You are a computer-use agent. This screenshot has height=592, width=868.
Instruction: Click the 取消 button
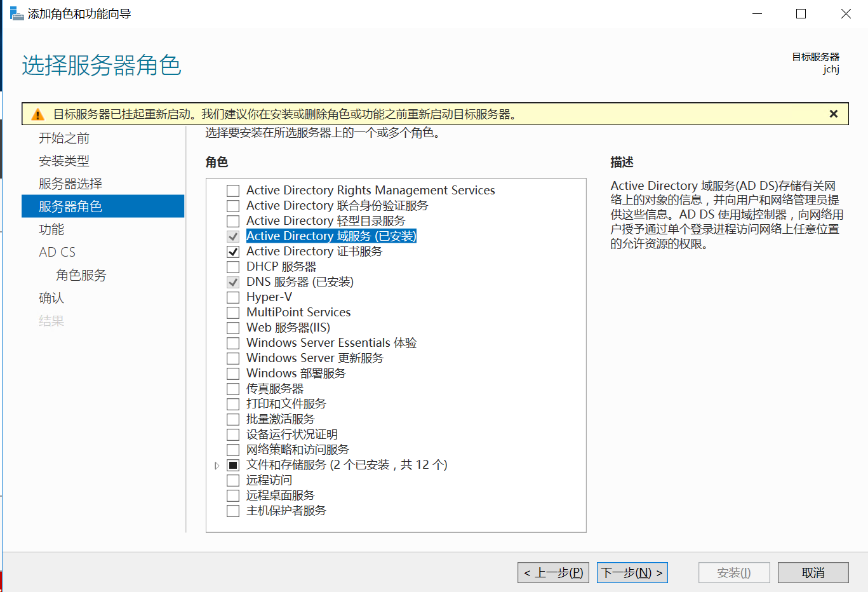[x=813, y=573]
